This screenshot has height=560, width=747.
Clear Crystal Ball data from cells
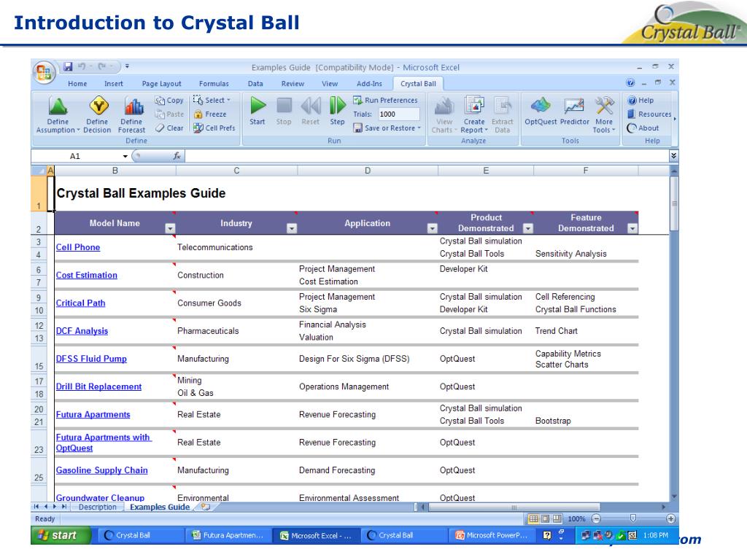point(169,128)
